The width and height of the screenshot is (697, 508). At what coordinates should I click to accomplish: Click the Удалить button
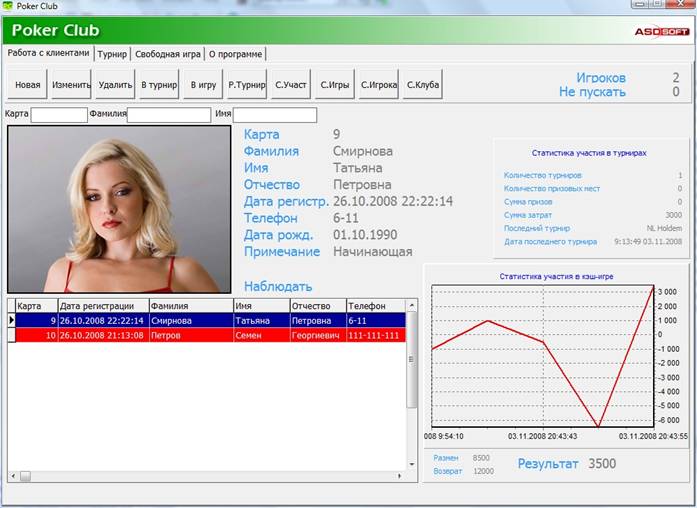point(116,85)
